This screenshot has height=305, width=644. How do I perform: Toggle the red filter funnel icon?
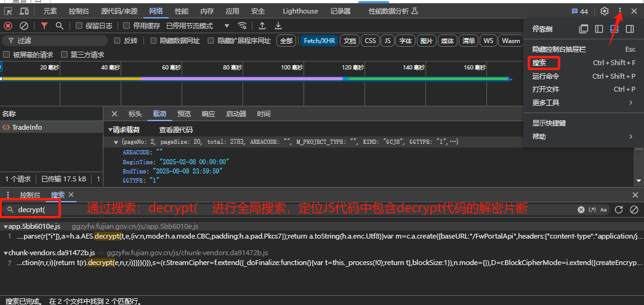(44, 26)
